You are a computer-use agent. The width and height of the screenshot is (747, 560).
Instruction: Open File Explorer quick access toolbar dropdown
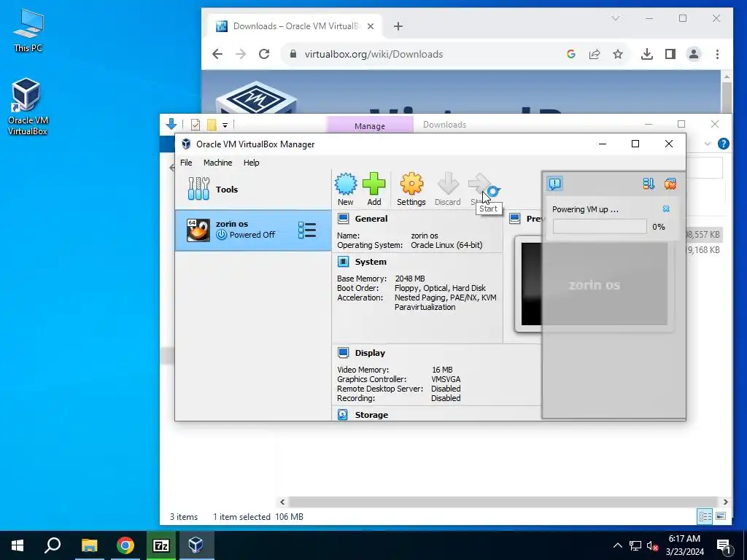pos(225,125)
